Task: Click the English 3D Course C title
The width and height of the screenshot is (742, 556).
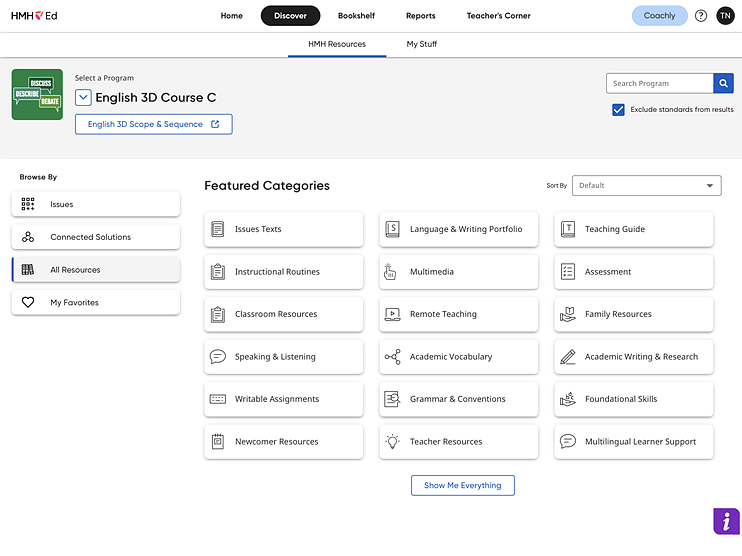Action: pos(156,97)
